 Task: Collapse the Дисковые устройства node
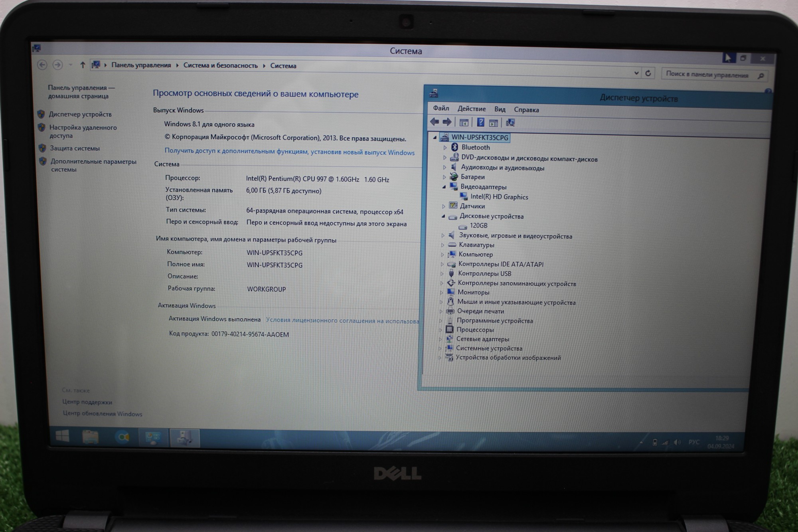tap(443, 216)
